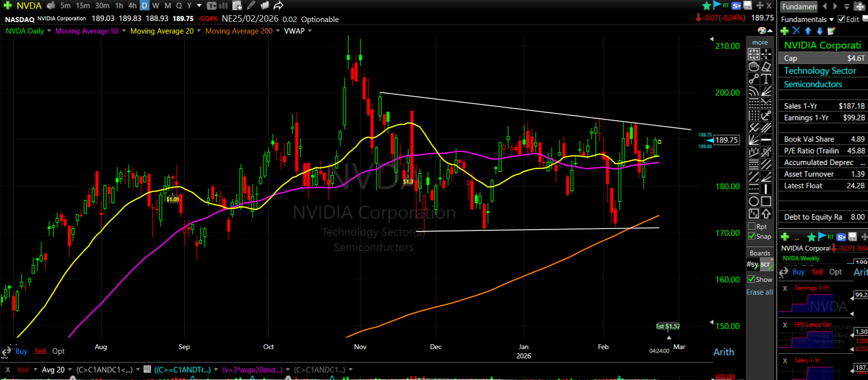Select the anchor drawing tool

coord(766,115)
